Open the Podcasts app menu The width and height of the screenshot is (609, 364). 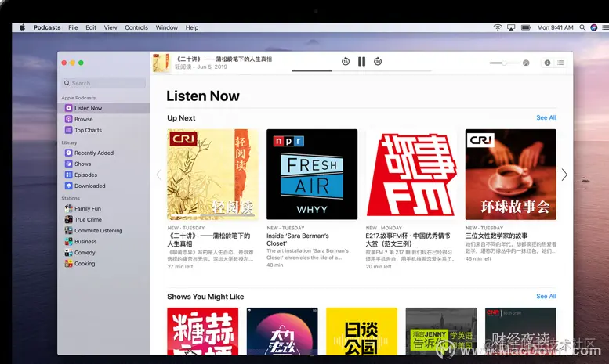[47, 27]
